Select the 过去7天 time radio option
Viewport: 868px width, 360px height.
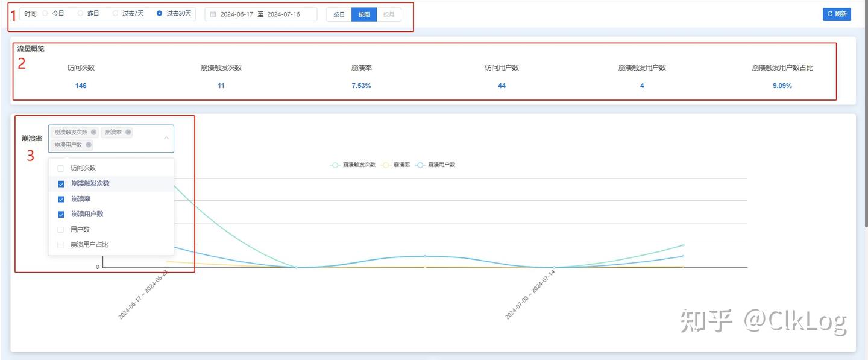click(126, 13)
